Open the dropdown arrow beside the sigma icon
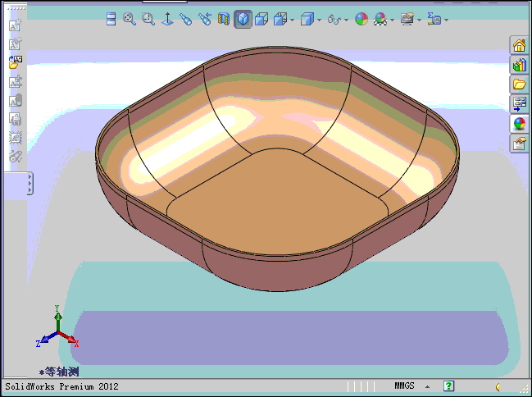 (x=447, y=20)
